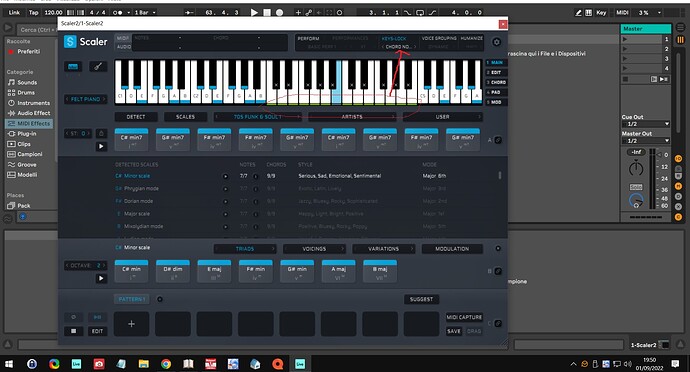The width and height of the screenshot is (690, 372).
Task: Open the 70s Funk & Soul songs dropdown
Action: coord(257,117)
